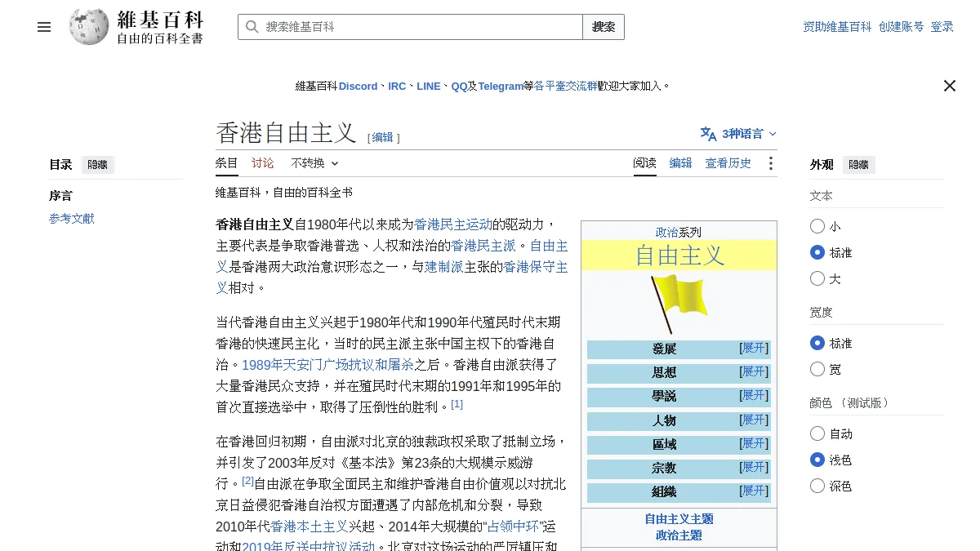Image resolution: width=980 pixels, height=551 pixels.
Task: Open the IRC link in notice
Action: (x=397, y=86)
